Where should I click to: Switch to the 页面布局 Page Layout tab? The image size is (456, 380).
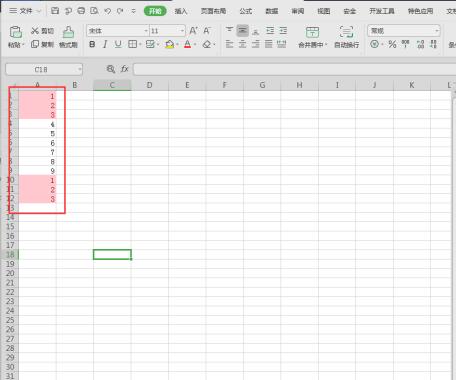(213, 11)
